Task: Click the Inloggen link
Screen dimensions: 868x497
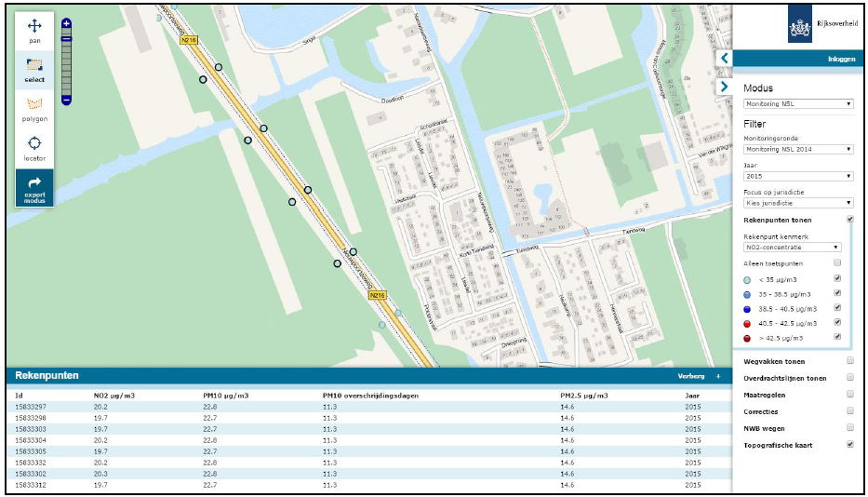Action: point(841,59)
